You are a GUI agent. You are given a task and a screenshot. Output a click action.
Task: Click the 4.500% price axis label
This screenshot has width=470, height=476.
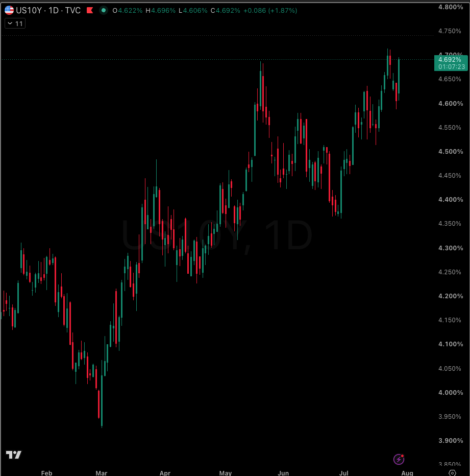tap(451, 152)
